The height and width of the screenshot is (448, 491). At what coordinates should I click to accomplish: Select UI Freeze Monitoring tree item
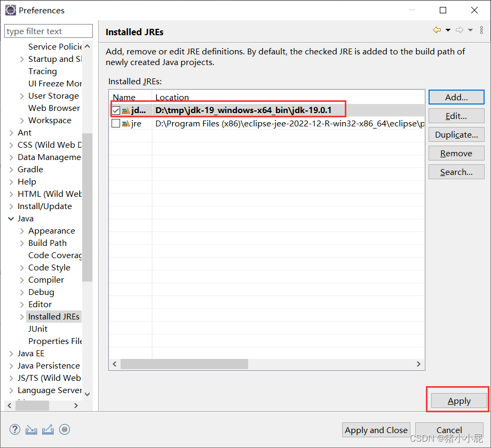pyautogui.click(x=55, y=84)
